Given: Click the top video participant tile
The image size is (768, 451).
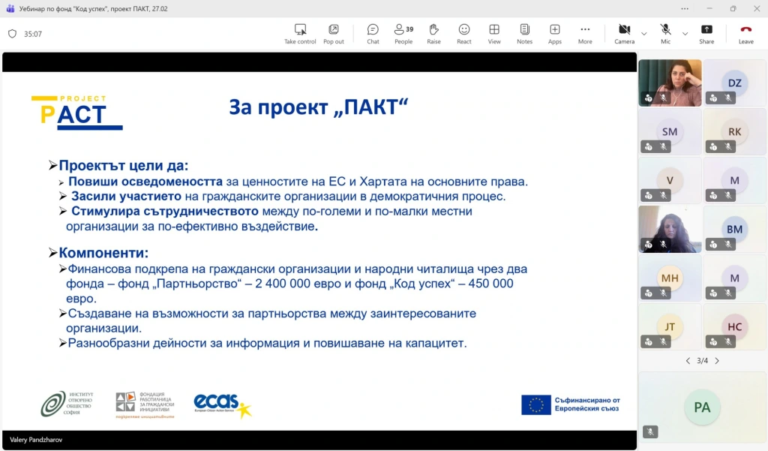Looking at the screenshot, I should click(x=670, y=83).
